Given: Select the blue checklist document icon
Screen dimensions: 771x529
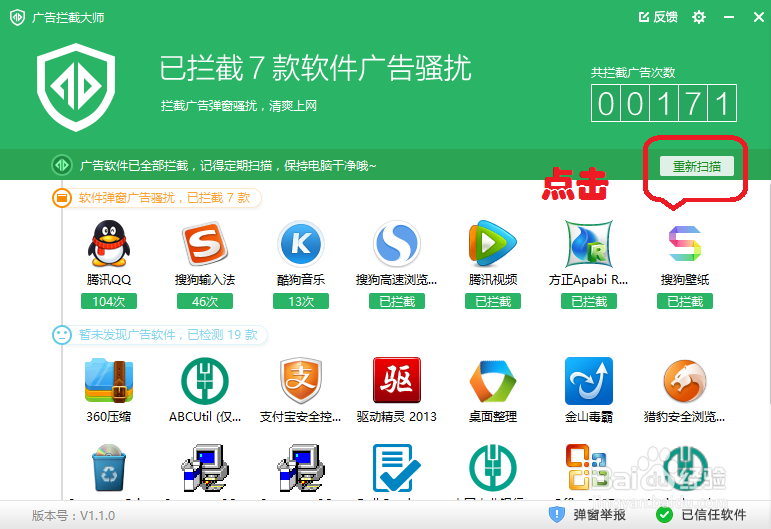Looking at the screenshot, I should pos(396,468).
